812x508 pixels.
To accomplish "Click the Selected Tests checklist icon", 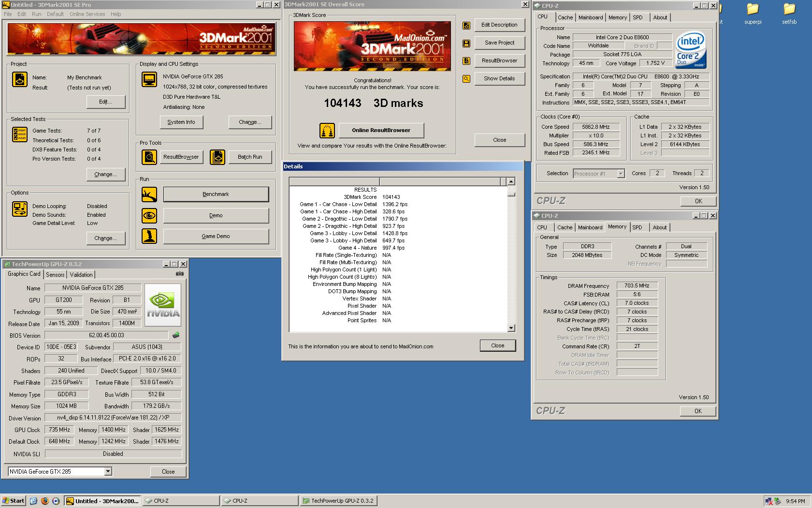I will (20, 134).
